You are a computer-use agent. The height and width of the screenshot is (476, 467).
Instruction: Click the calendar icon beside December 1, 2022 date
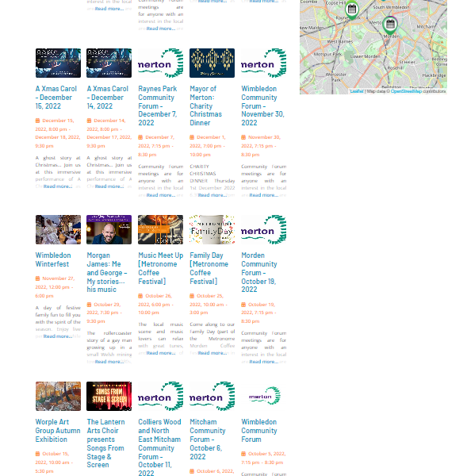click(192, 137)
